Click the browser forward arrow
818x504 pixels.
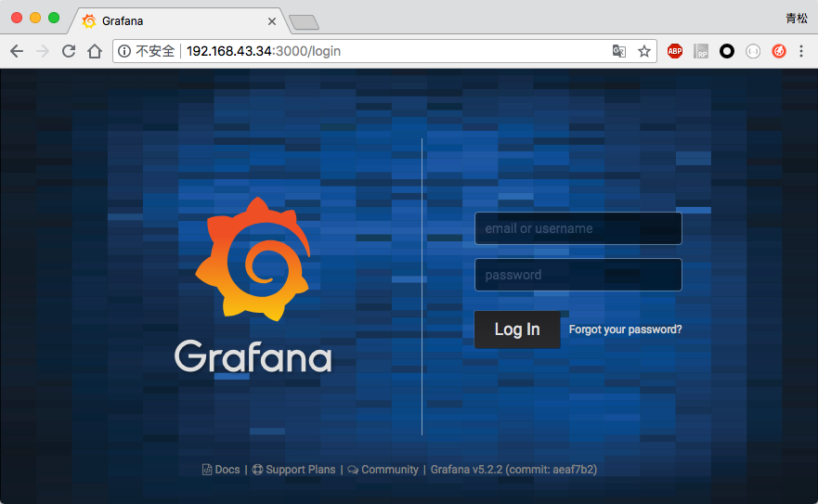coord(43,51)
